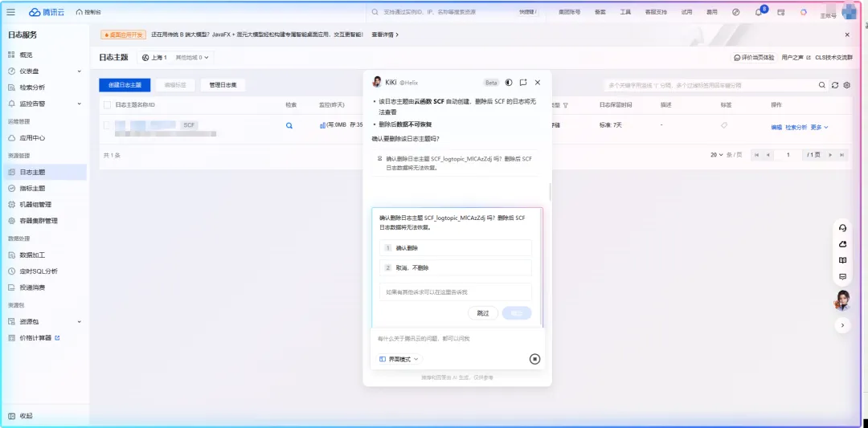Click the colorful AI ring icon
The height and width of the screenshot is (428, 868).
[803, 11]
